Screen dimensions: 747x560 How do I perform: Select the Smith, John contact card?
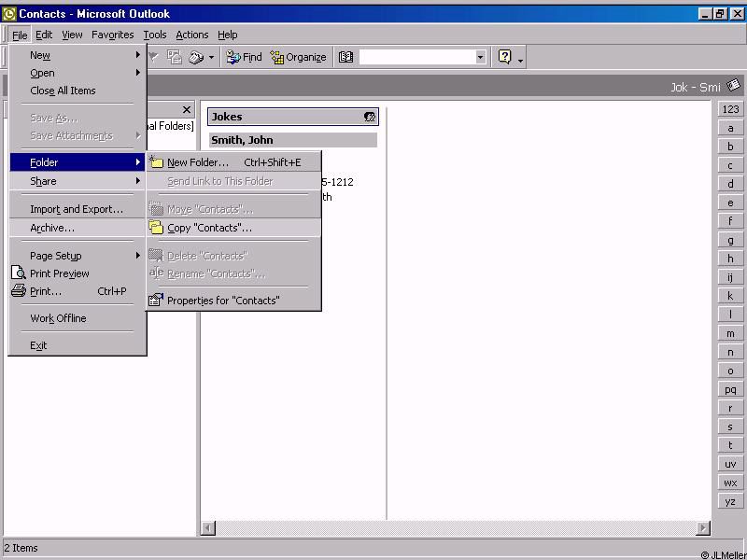coord(293,140)
